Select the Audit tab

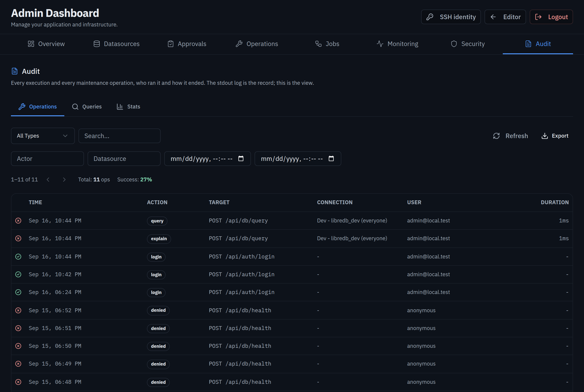click(x=538, y=44)
